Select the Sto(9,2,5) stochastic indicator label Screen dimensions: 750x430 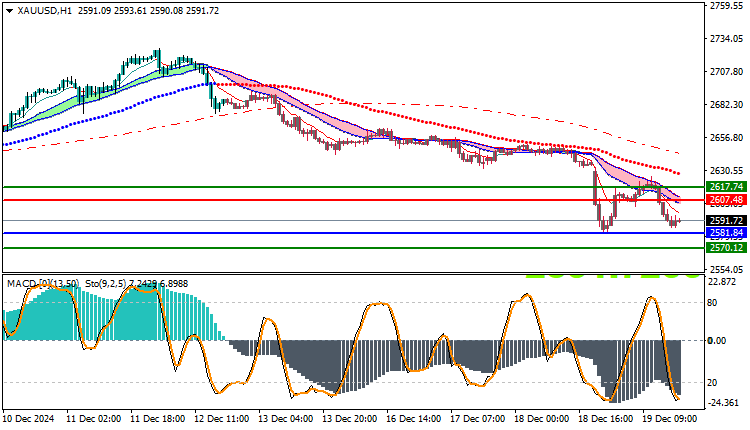coord(105,284)
